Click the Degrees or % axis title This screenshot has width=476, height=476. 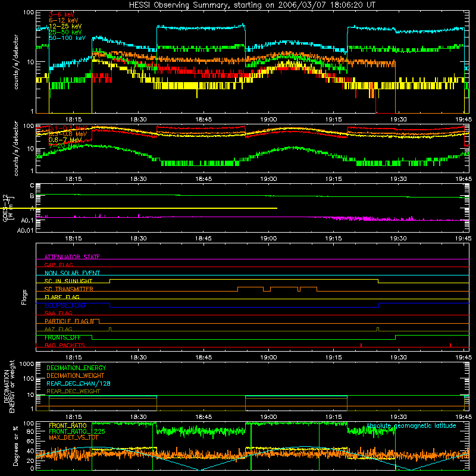(x=15, y=446)
